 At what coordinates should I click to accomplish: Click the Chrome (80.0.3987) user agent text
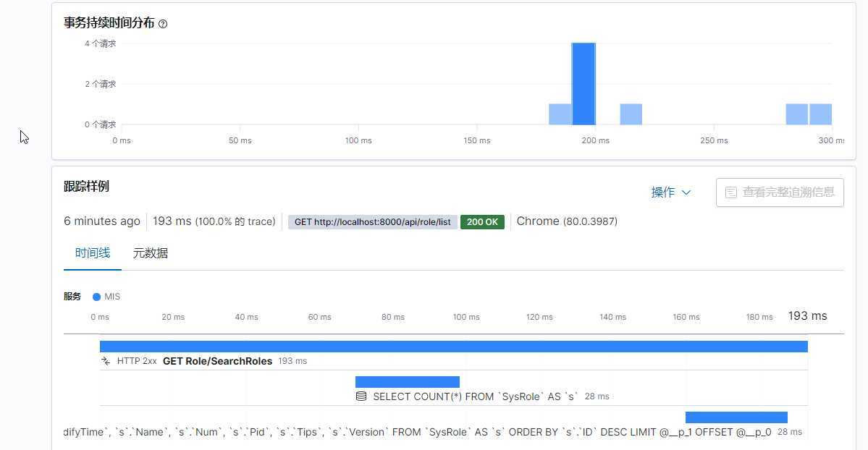(567, 221)
